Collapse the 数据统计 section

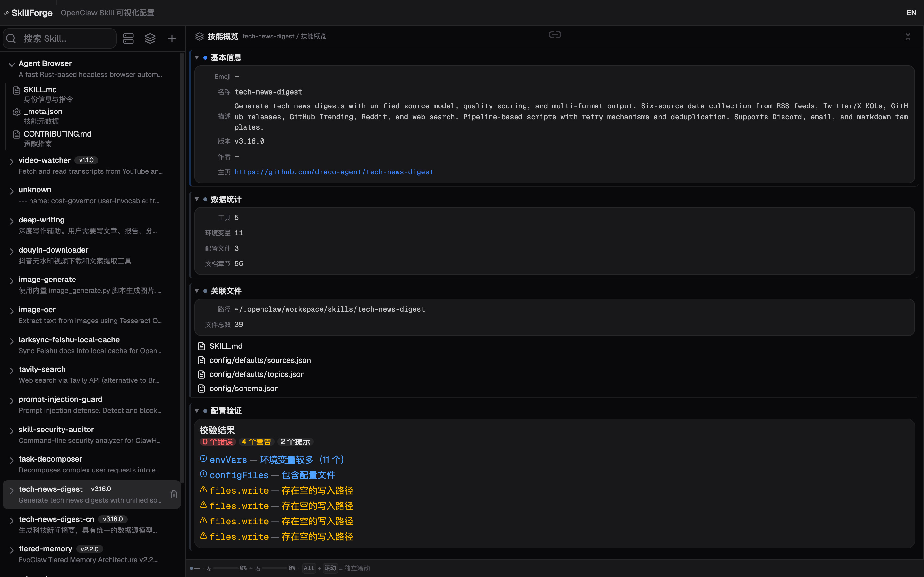[x=197, y=199]
